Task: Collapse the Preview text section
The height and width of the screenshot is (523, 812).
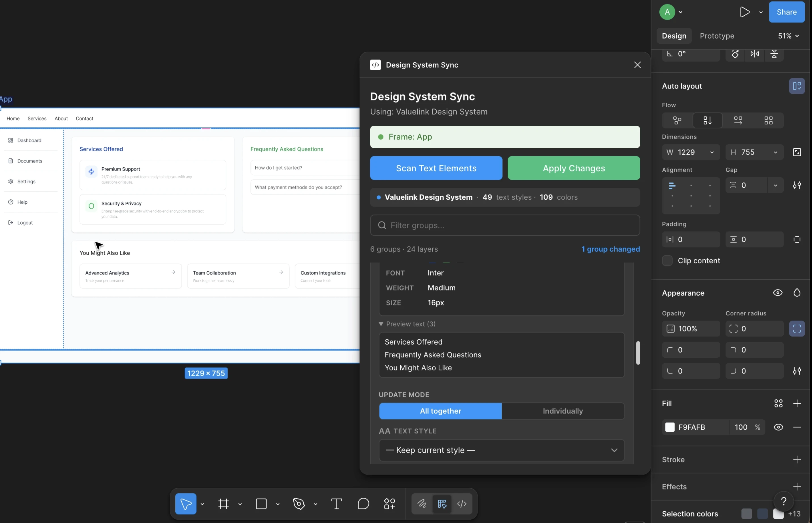Action: [x=381, y=324]
